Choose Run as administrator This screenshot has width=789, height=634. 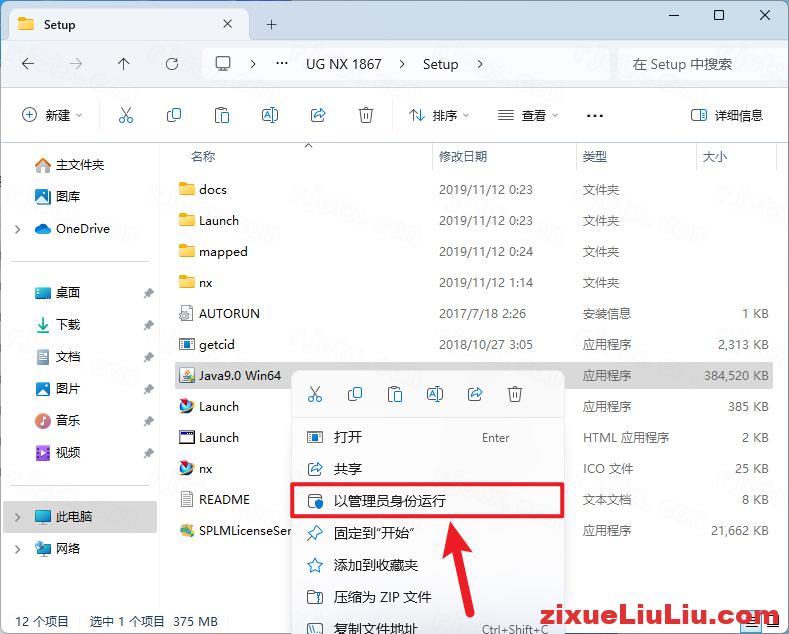(428, 501)
